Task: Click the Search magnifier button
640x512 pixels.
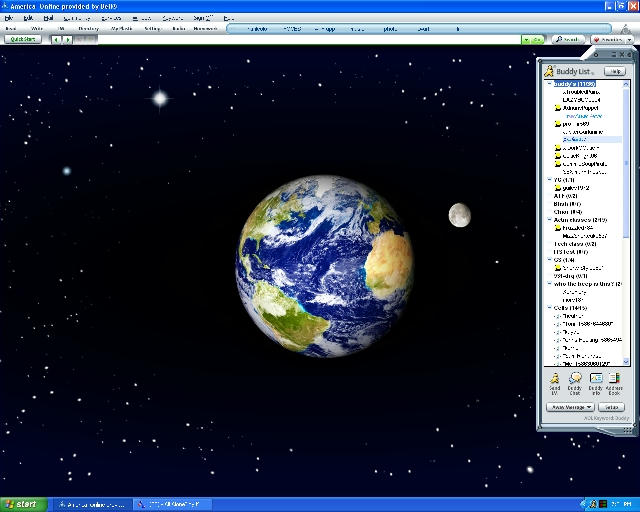Action: 568,40
